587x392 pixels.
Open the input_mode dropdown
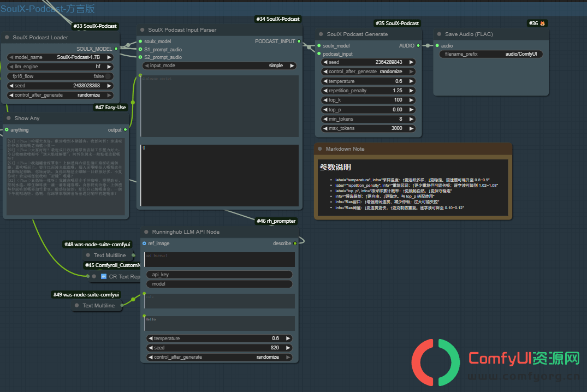pyautogui.click(x=220, y=66)
